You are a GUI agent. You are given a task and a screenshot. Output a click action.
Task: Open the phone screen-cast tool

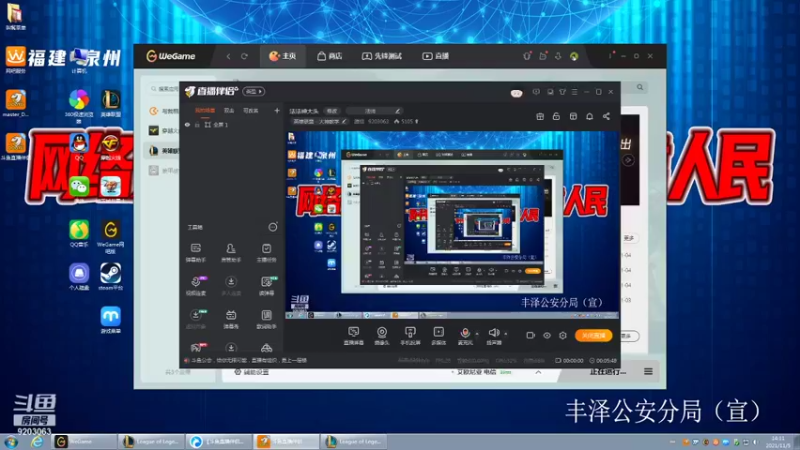(x=410, y=336)
